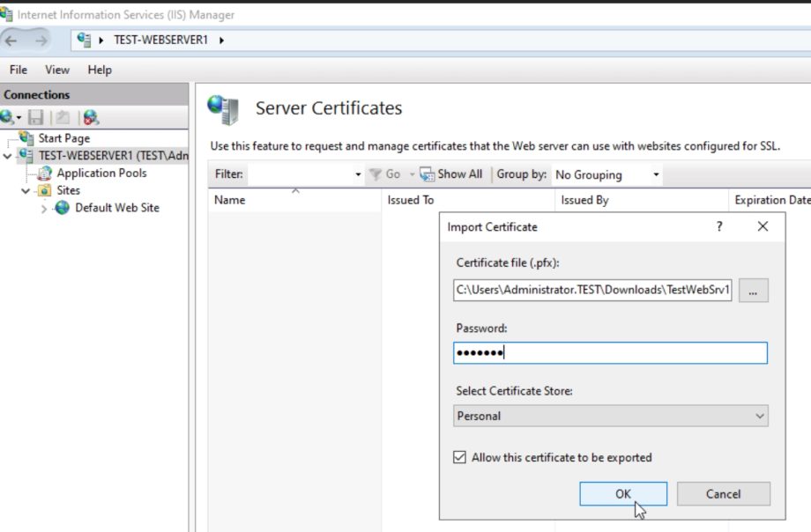Expand the Default Web Site node

(x=42, y=208)
